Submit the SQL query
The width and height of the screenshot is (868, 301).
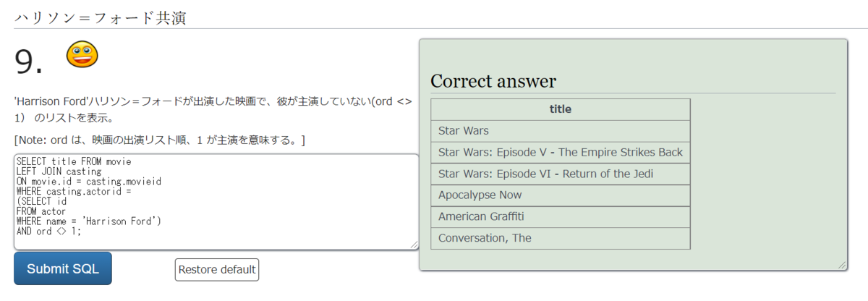(63, 269)
